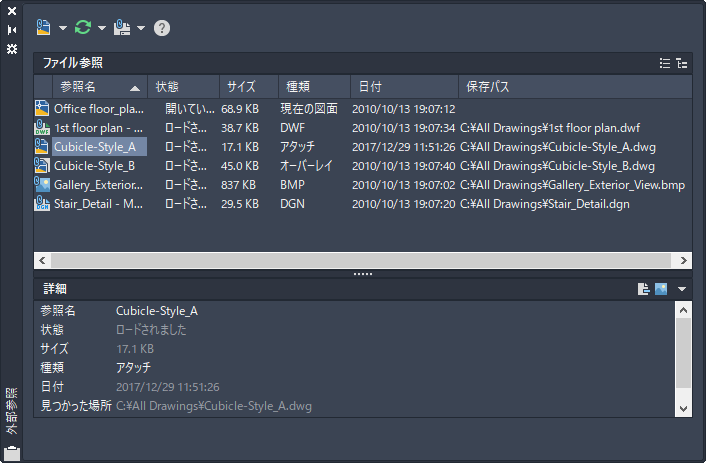
Task: Click the BMP type cell
Action: (293, 185)
